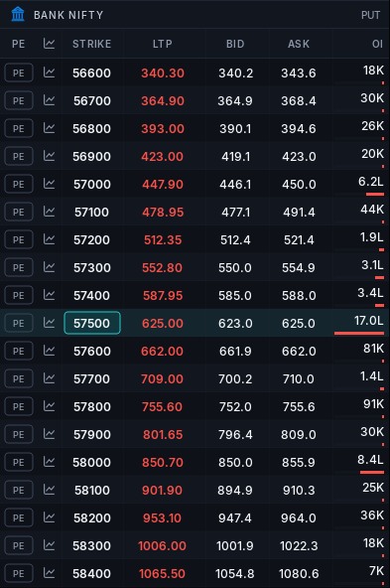Open chart icon for 58200 strike
Image resolution: width=390 pixels, height=588 pixels.
pos(49,517)
